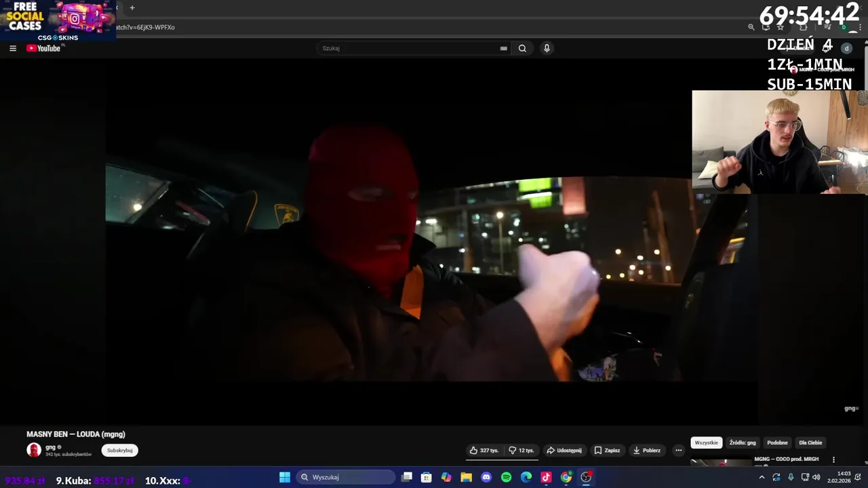
Task: Open Task View from the taskbar
Action: tap(407, 477)
